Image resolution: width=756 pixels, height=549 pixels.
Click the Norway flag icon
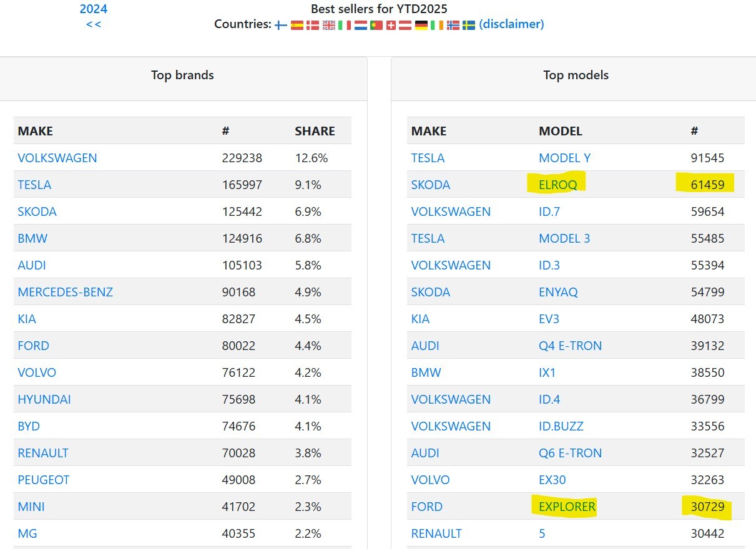[x=453, y=25]
